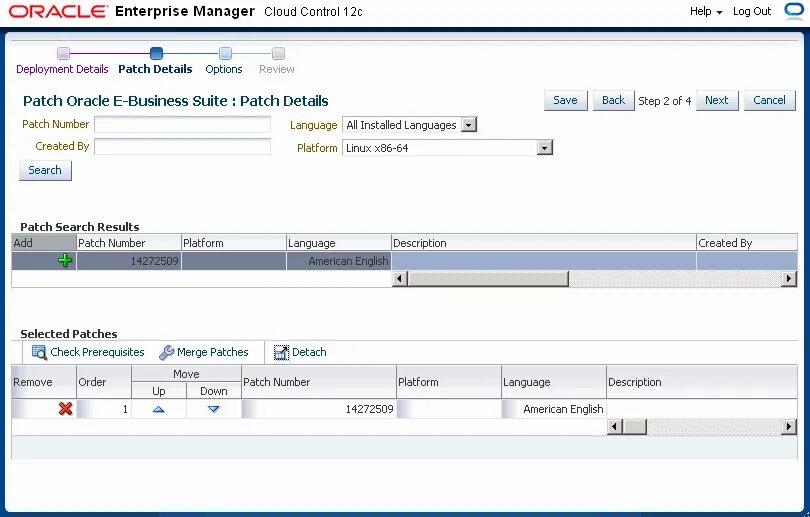The image size is (810, 517).
Task: Click the Order value 1 cell
Action: click(104, 409)
